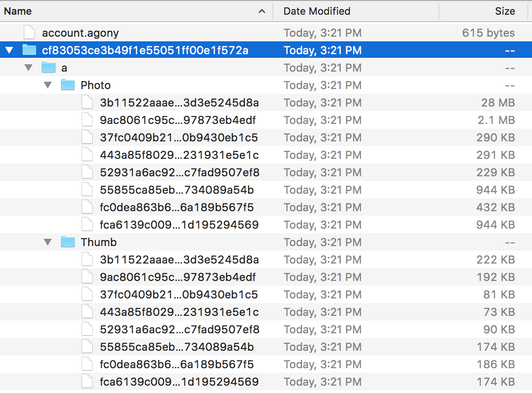Select the 432 KB file fc0dea863b6…6a189b567f5
This screenshot has height=393, width=532.
coord(177,207)
